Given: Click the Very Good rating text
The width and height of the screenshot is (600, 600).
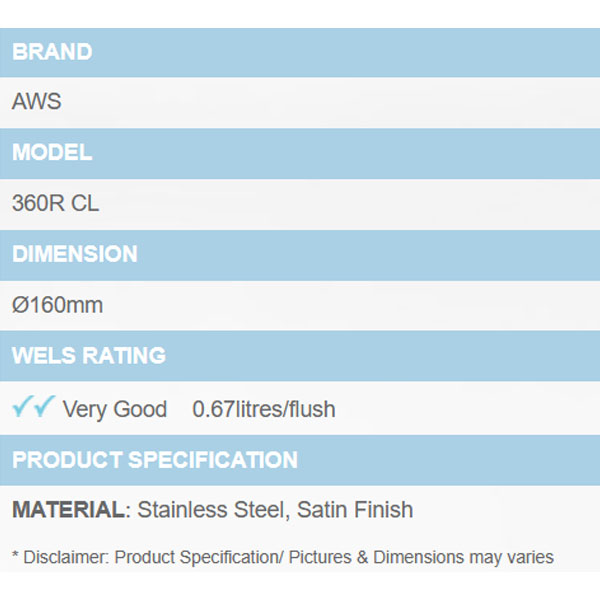Looking at the screenshot, I should 114,409.
